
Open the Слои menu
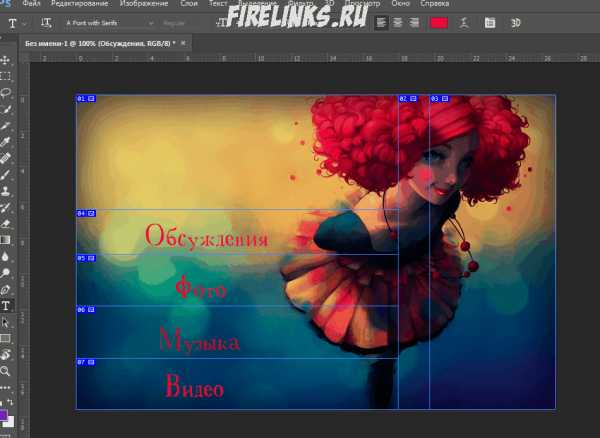(x=189, y=3)
